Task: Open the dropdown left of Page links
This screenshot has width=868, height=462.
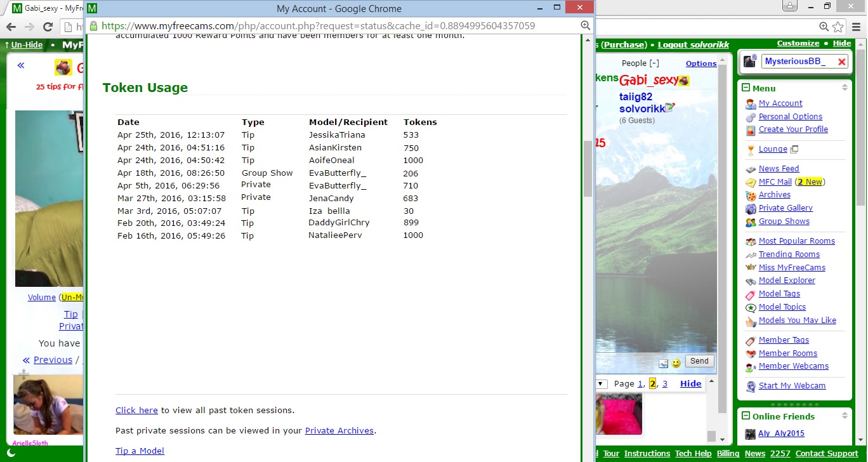Action: (x=602, y=384)
